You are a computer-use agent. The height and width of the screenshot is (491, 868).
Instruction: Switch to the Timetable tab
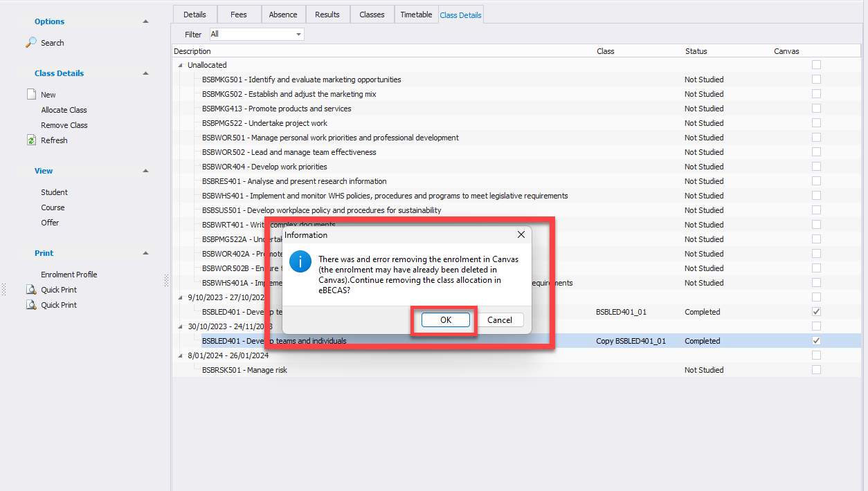pos(416,15)
